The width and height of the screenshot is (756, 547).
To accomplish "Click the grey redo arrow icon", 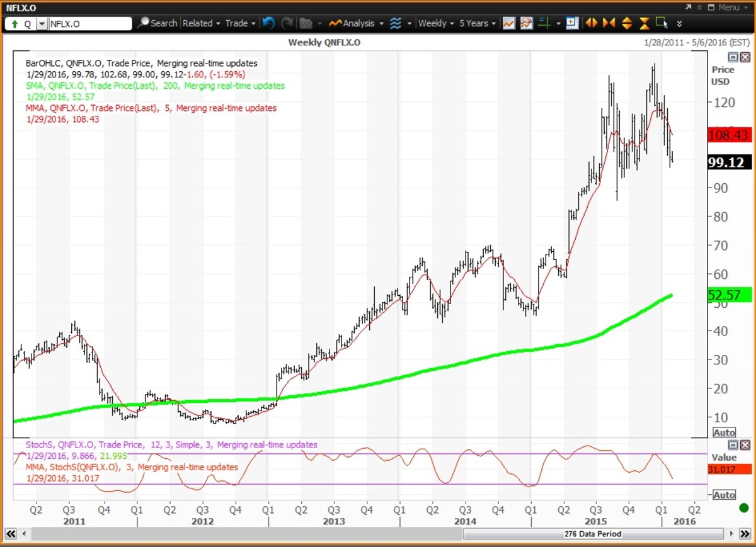I will click(287, 23).
